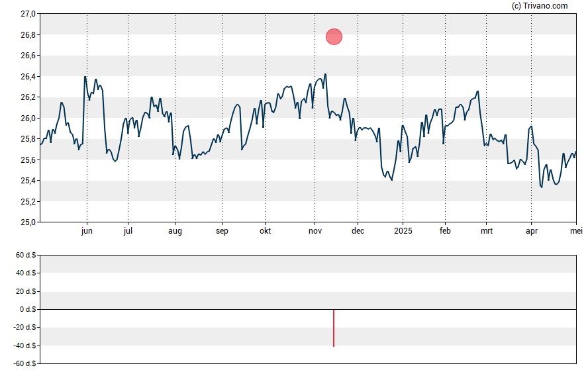The image size is (588, 374).
Task: Click the 26,2 price axis value
Action: (28, 97)
